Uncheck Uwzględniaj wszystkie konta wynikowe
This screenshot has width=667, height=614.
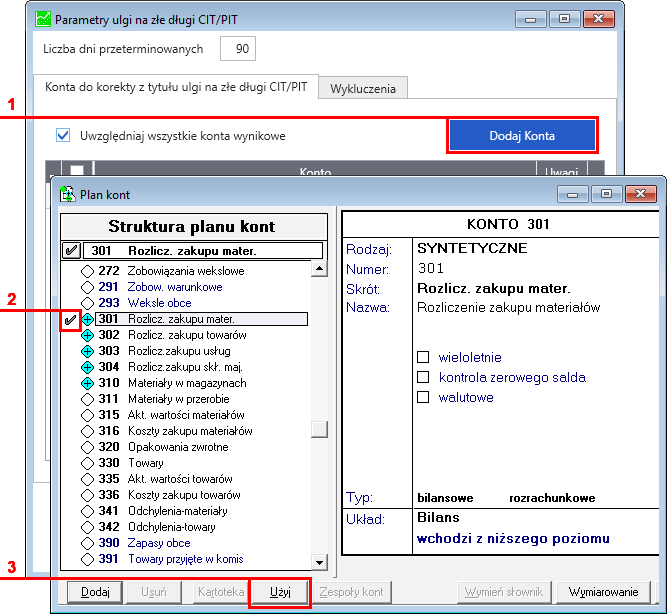pyautogui.click(x=63, y=135)
